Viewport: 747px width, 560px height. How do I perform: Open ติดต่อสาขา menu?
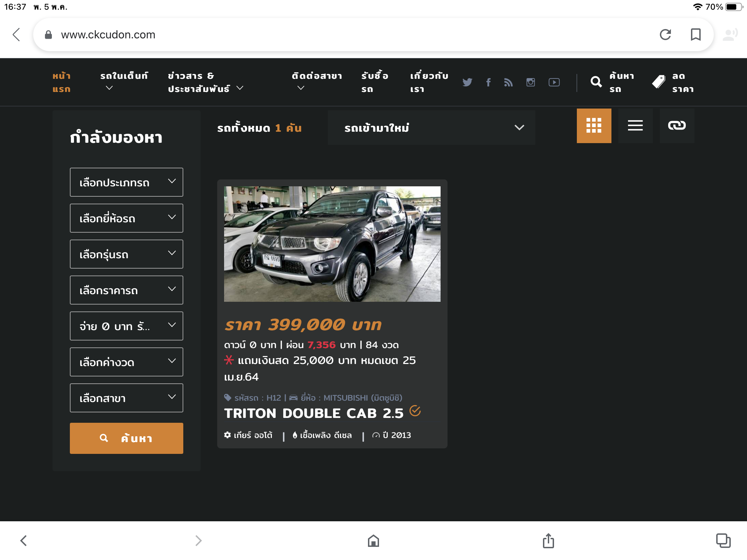pos(317,82)
